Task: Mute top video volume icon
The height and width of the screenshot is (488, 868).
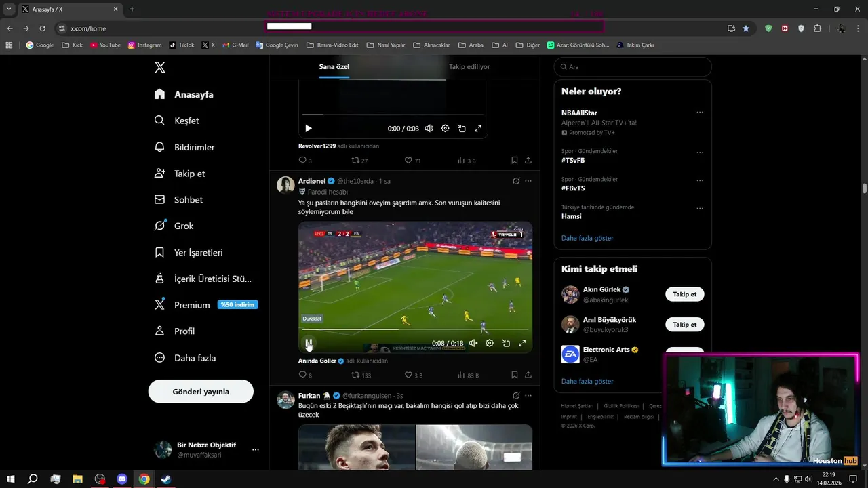Action: (x=429, y=129)
